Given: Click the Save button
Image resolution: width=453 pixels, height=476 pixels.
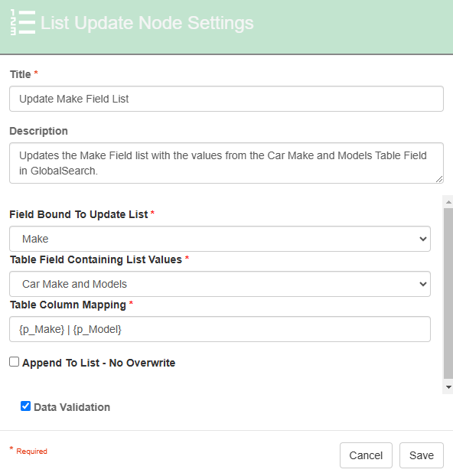Looking at the screenshot, I should (422, 455).
